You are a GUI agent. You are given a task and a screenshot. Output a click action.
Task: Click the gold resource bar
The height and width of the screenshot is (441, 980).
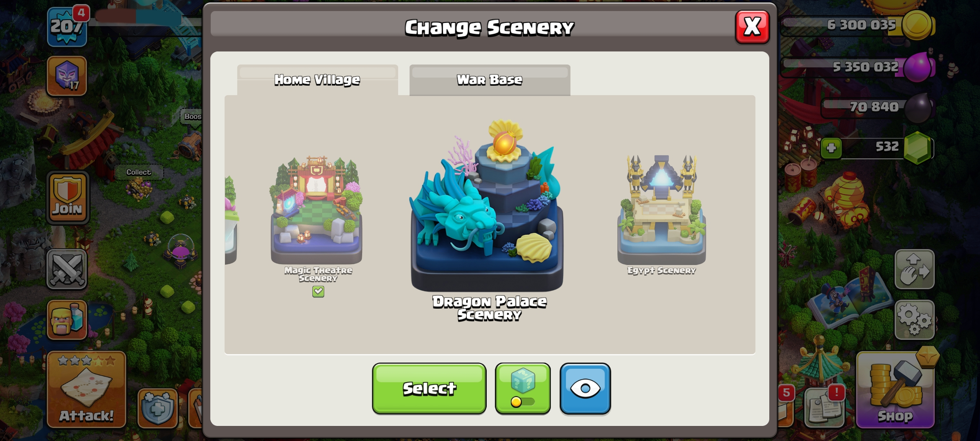(x=857, y=25)
